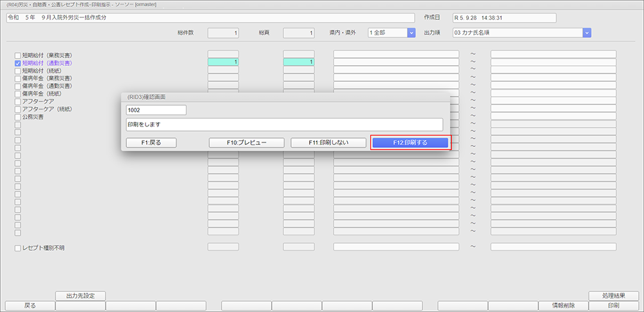Enable the 短期給付（業務災害） checkbox

coord(18,55)
